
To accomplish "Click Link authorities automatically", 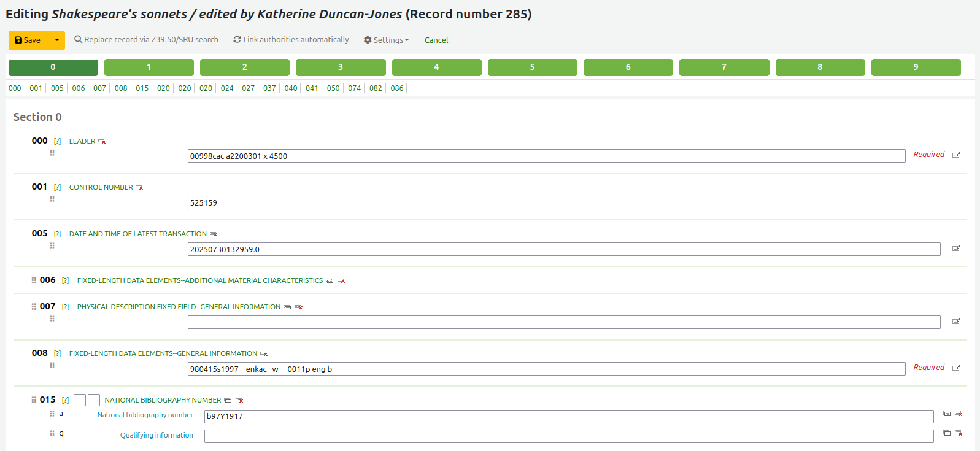I will 291,40.
